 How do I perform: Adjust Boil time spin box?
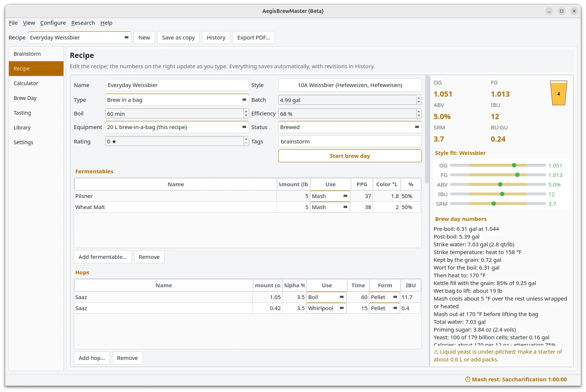pos(177,114)
